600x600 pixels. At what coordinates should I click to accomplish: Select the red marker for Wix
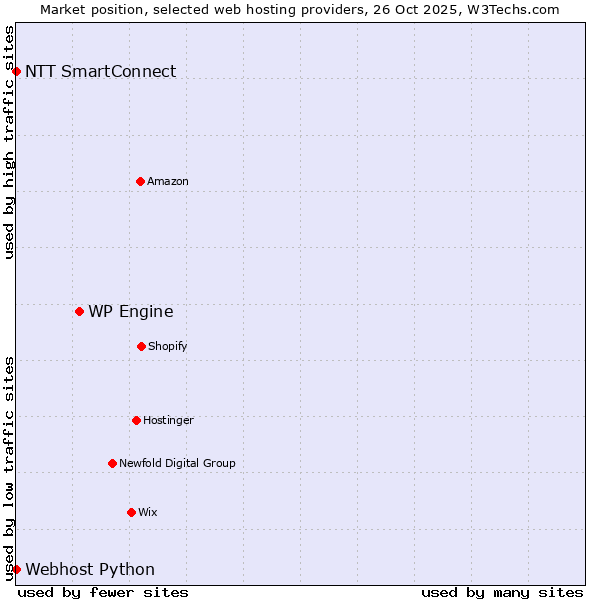(x=131, y=512)
